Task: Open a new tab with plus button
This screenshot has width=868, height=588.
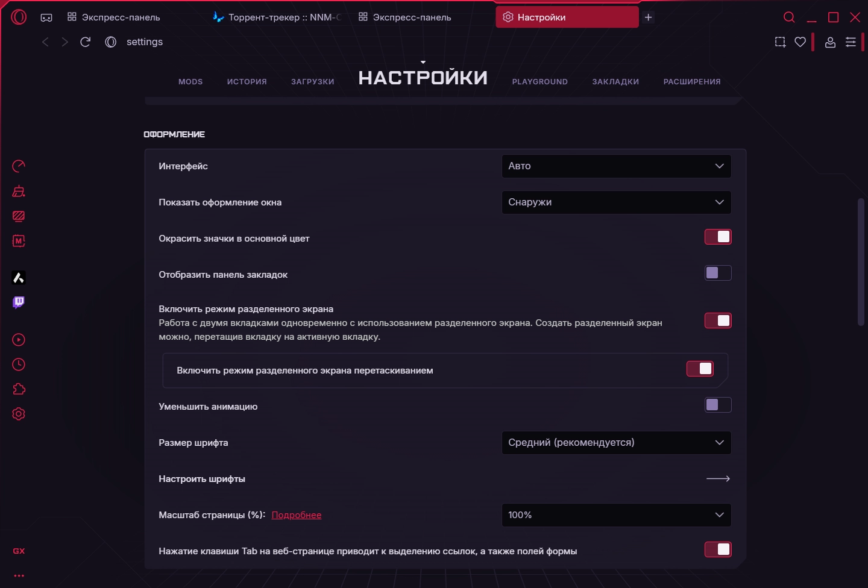Action: (649, 17)
